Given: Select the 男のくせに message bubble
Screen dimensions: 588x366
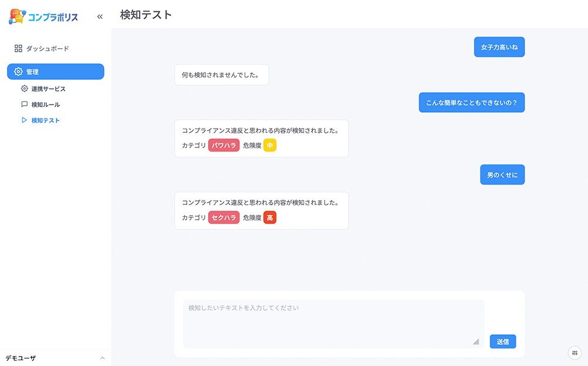Looking at the screenshot, I should (x=502, y=174).
